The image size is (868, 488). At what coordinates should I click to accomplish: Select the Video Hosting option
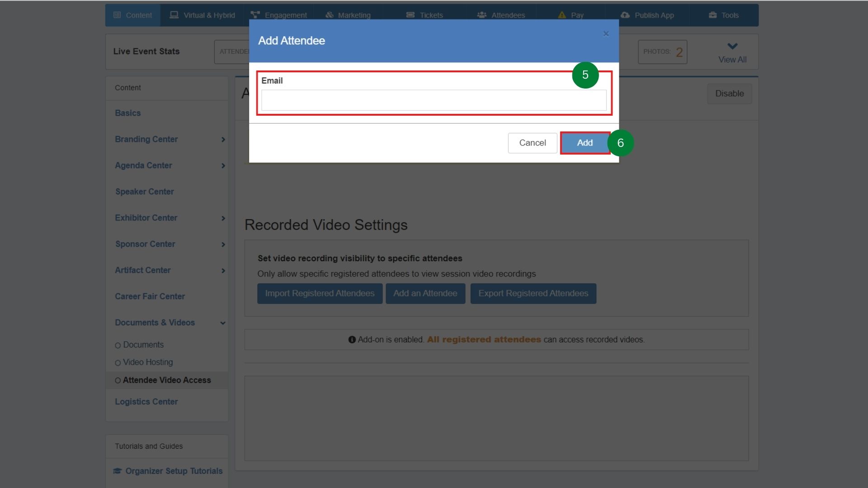(x=118, y=362)
